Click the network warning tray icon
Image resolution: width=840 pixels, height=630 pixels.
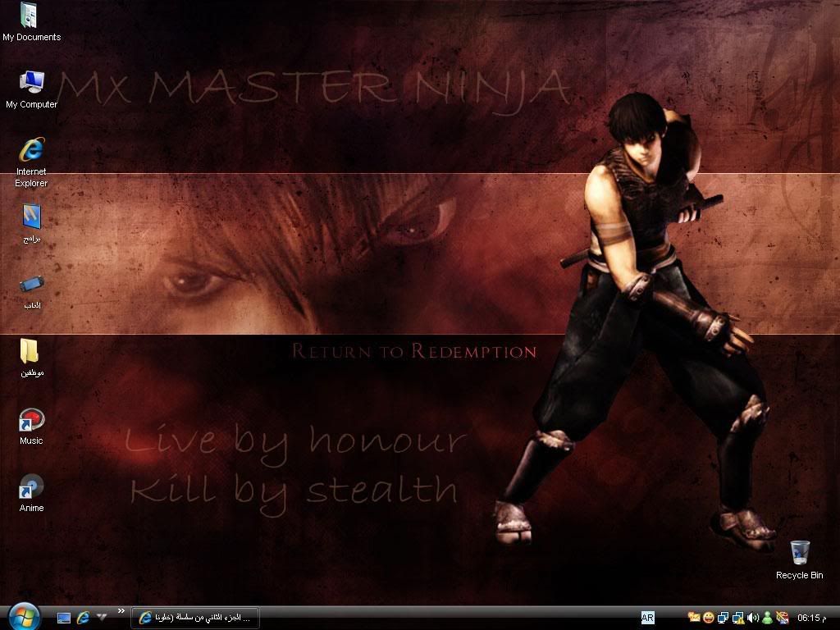pos(737,618)
